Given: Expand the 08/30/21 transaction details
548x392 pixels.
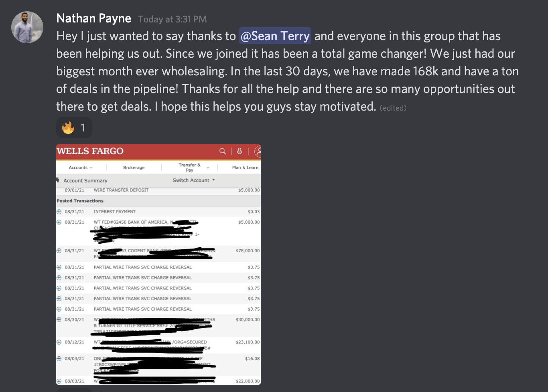Looking at the screenshot, I should 59,320.
